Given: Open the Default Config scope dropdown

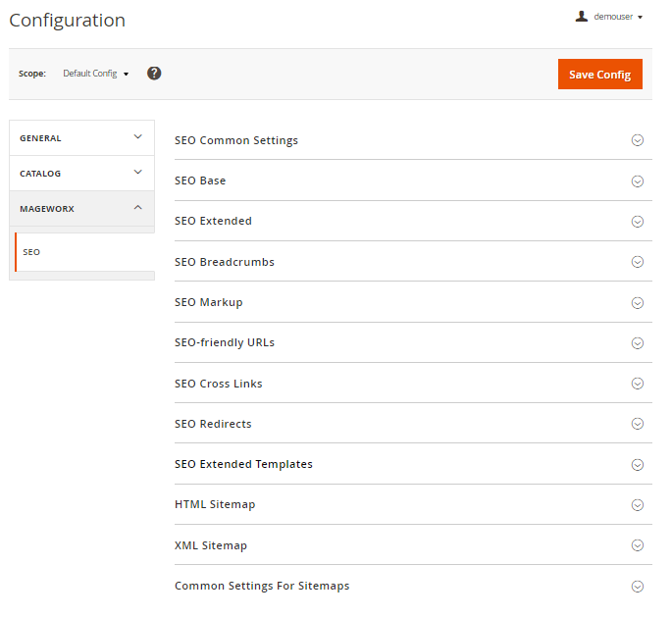Looking at the screenshot, I should point(95,74).
